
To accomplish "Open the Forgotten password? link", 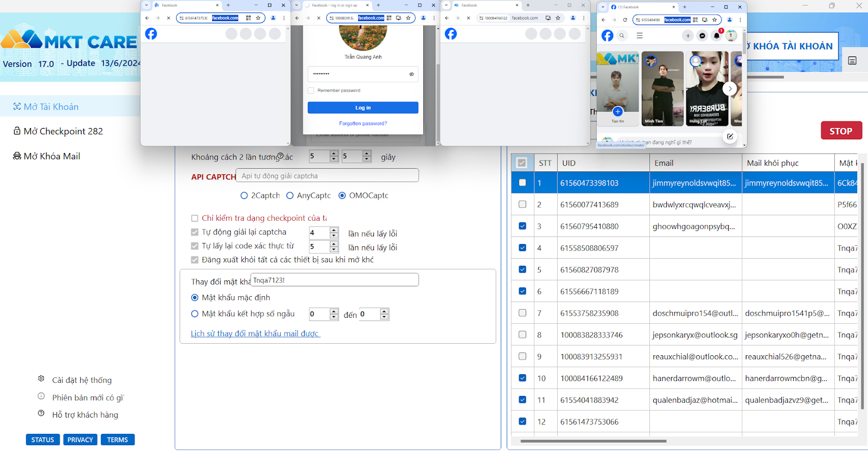I will (x=363, y=124).
